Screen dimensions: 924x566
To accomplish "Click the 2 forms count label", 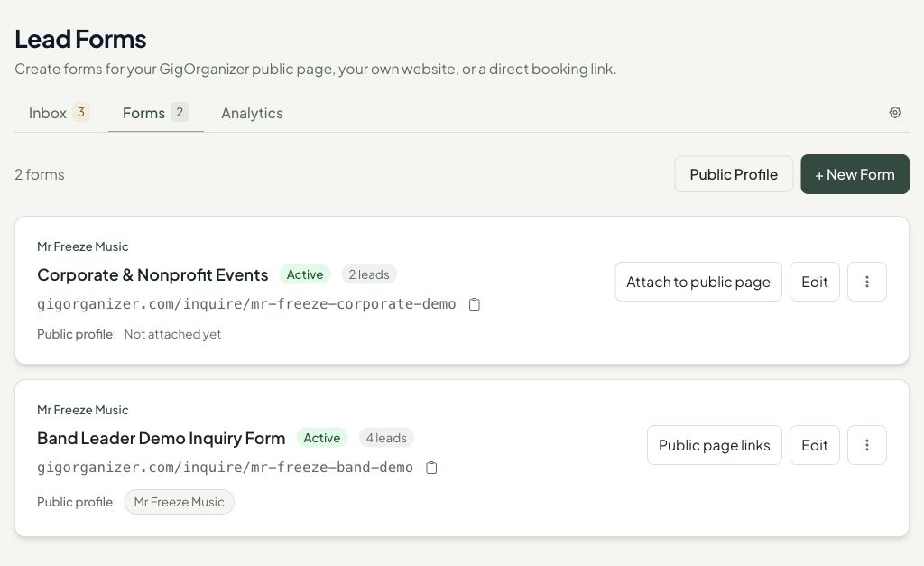I will coord(40,174).
